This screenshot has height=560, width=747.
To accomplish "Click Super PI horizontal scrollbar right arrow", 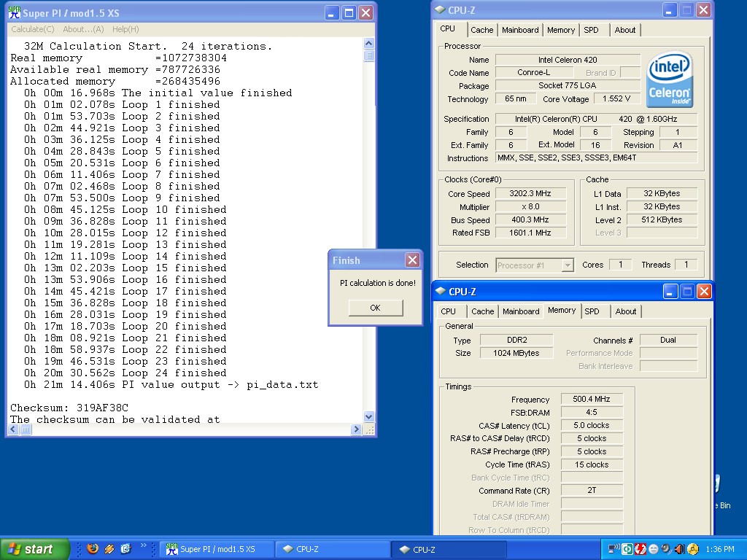I will [356, 429].
